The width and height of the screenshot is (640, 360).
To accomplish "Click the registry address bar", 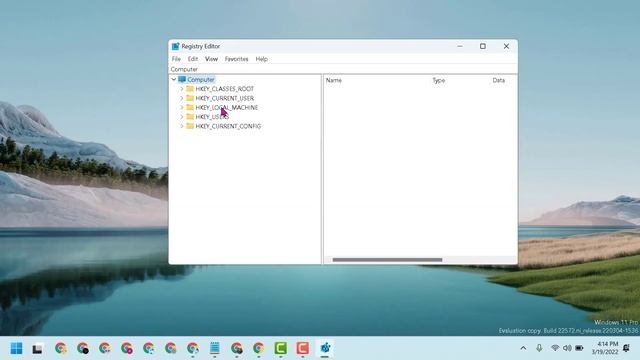I will (343, 69).
